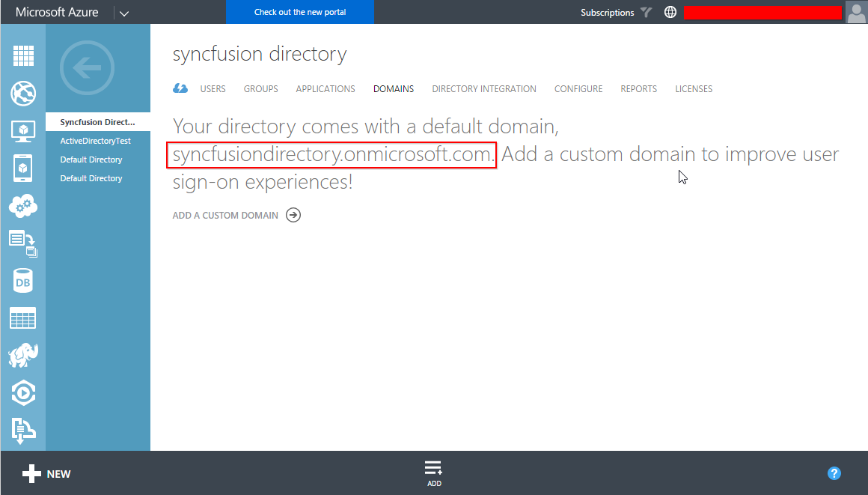Screen dimensions: 868x495
Task: Select the DOMAINS tab
Action: (394, 88)
